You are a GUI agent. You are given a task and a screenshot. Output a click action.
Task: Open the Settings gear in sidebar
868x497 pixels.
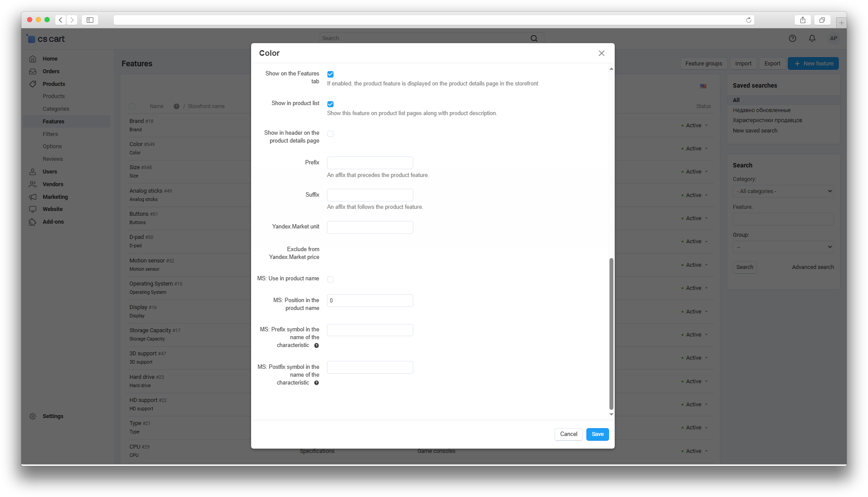coord(33,416)
